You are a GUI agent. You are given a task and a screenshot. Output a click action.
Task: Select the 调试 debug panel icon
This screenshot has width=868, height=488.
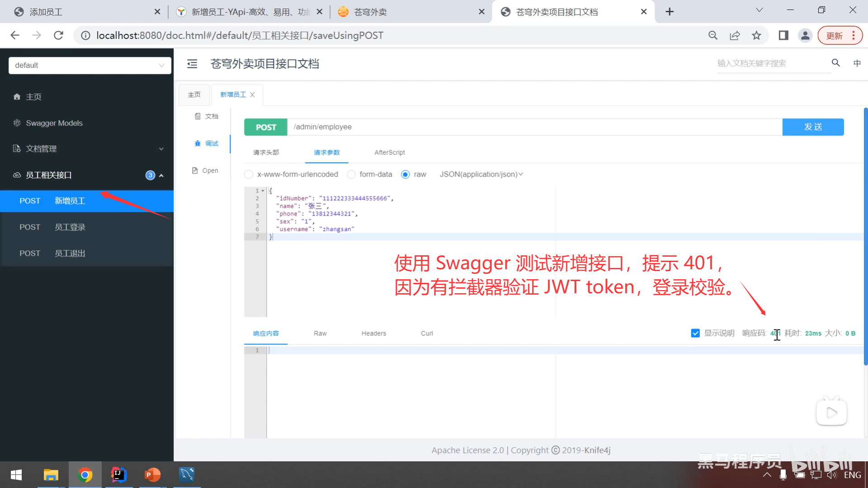[x=206, y=143]
